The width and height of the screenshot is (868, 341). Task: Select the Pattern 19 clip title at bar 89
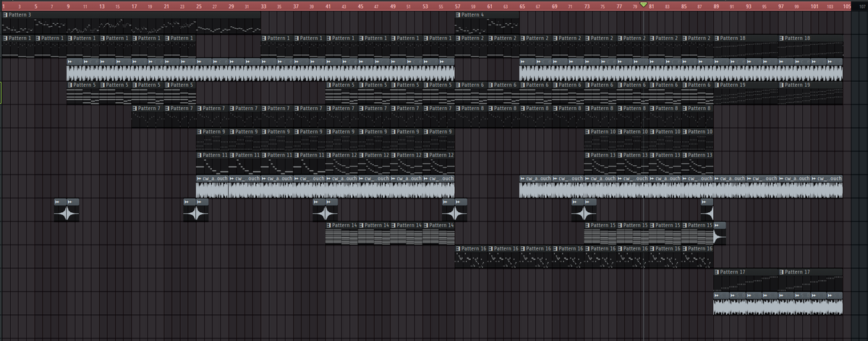tap(733, 85)
